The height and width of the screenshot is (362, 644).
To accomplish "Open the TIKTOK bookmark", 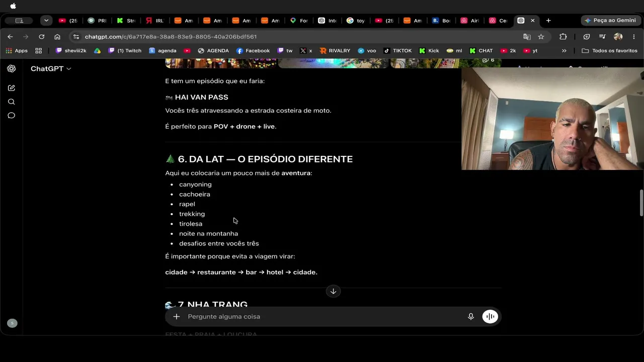I will coord(397,51).
